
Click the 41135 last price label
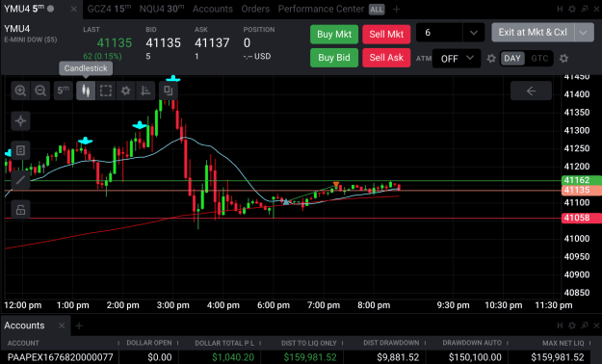click(581, 190)
